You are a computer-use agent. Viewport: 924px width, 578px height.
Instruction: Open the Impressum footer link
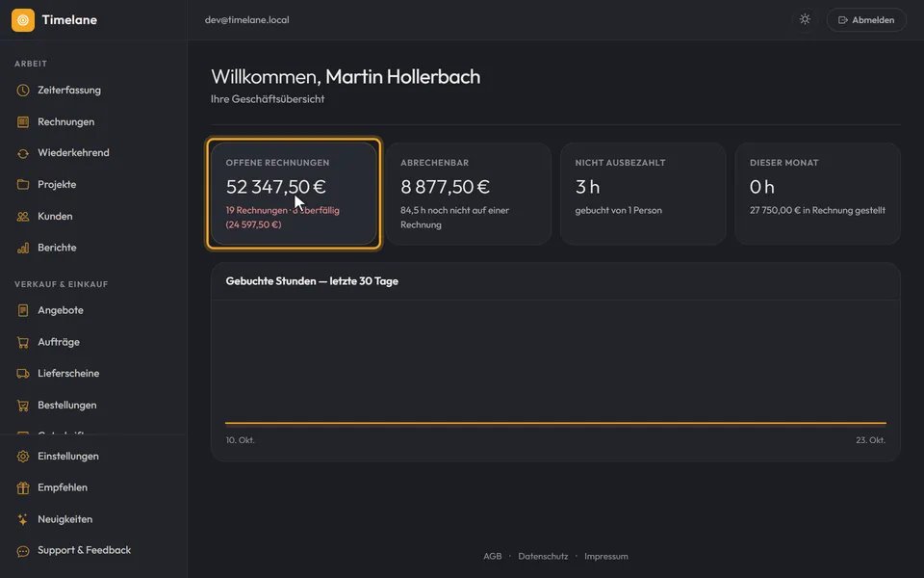(x=606, y=556)
